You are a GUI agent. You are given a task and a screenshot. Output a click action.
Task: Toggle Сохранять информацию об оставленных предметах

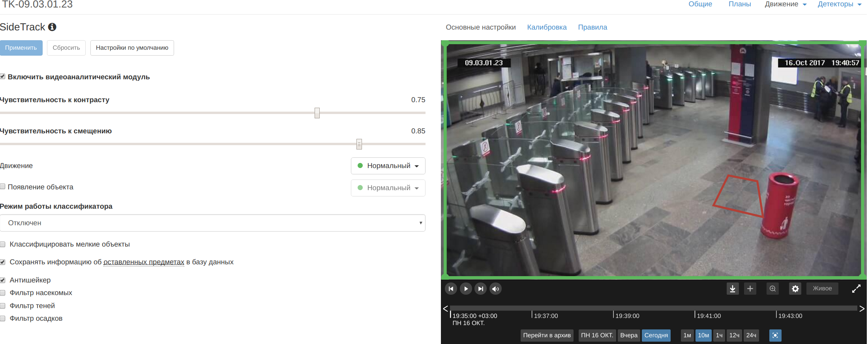[x=3, y=262]
